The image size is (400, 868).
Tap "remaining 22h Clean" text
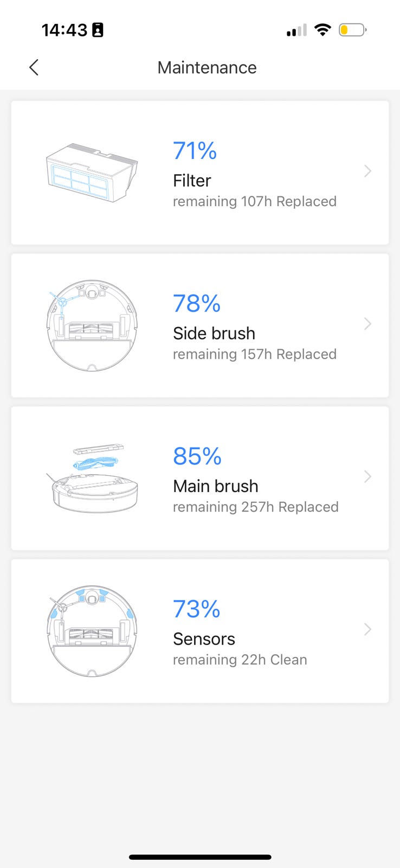coord(240,660)
